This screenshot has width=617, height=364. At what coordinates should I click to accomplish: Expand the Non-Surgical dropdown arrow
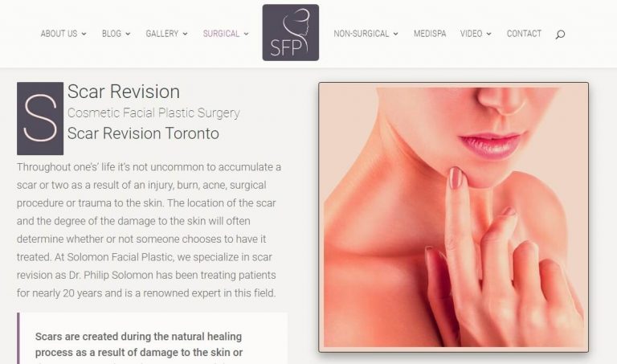[x=395, y=35]
